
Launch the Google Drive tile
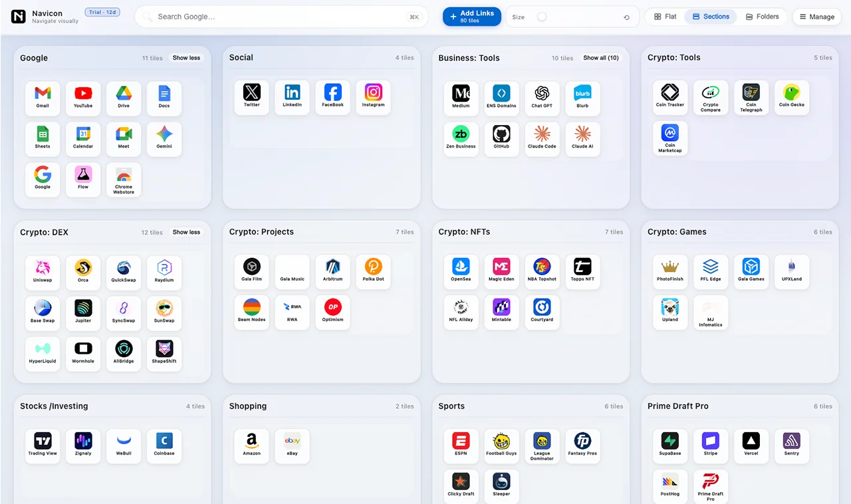pyautogui.click(x=124, y=98)
